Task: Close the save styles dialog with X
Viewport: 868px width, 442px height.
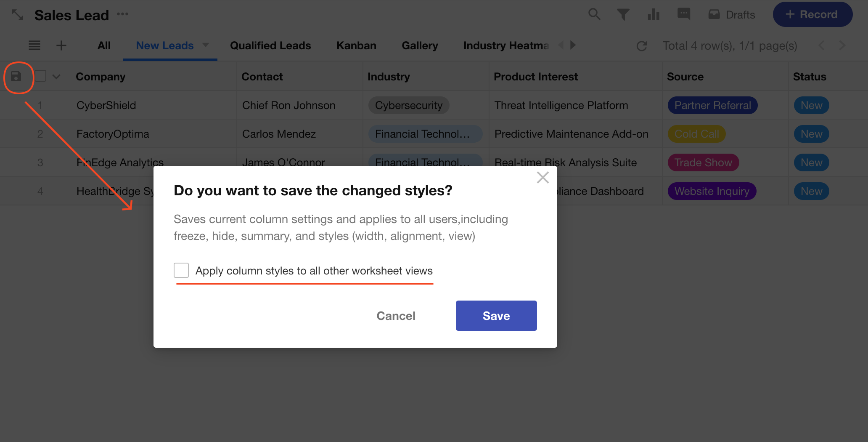Action: 542,178
